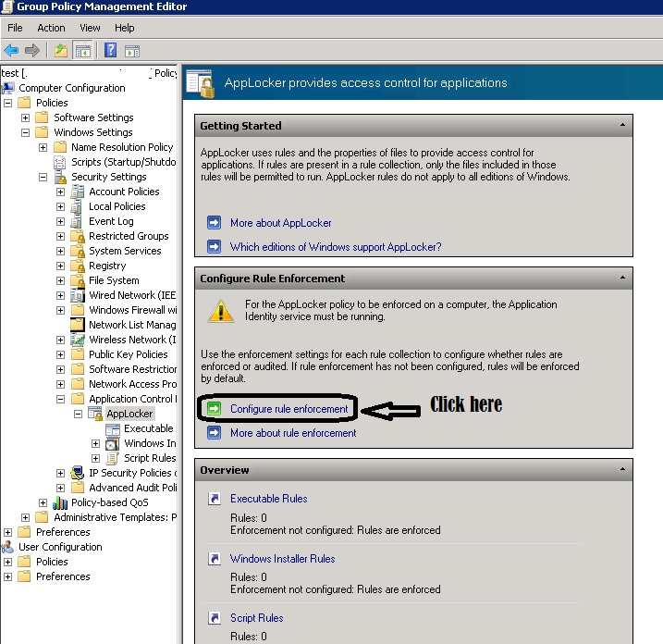Select the Public Key Policies tree item
Viewport: 663px width, 644px height.
tap(129, 354)
